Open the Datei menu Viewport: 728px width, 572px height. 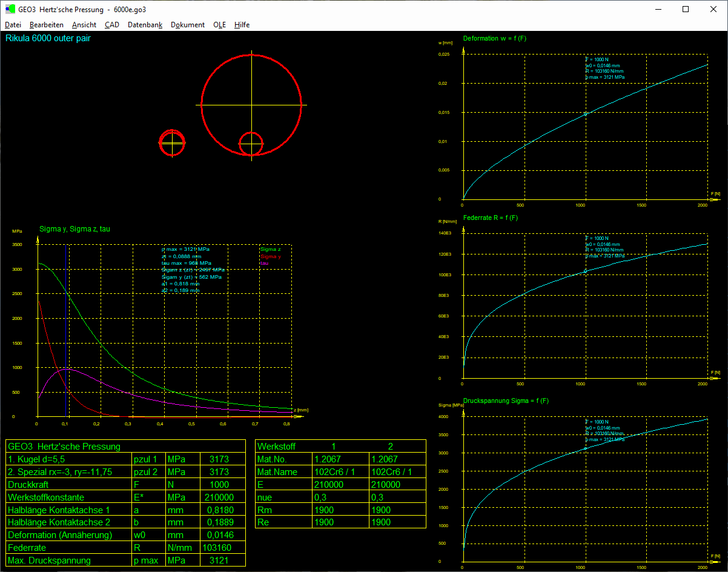13,25
